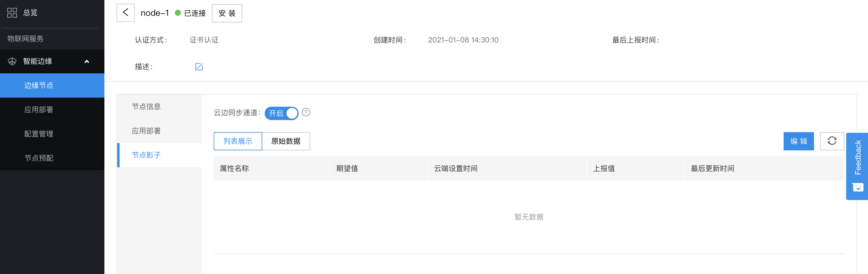Screen dimensions: 868x274
Task: Click the green connected status dot
Action: tap(178, 13)
